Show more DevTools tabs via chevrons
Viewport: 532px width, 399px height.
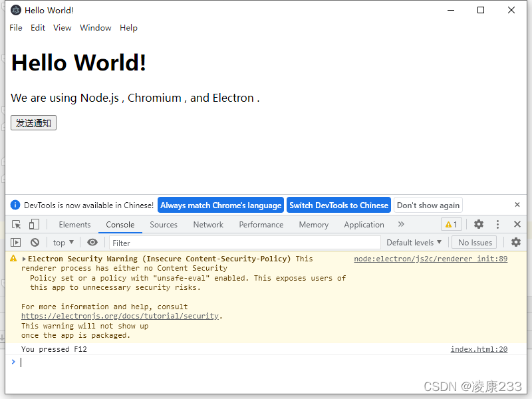(x=401, y=224)
